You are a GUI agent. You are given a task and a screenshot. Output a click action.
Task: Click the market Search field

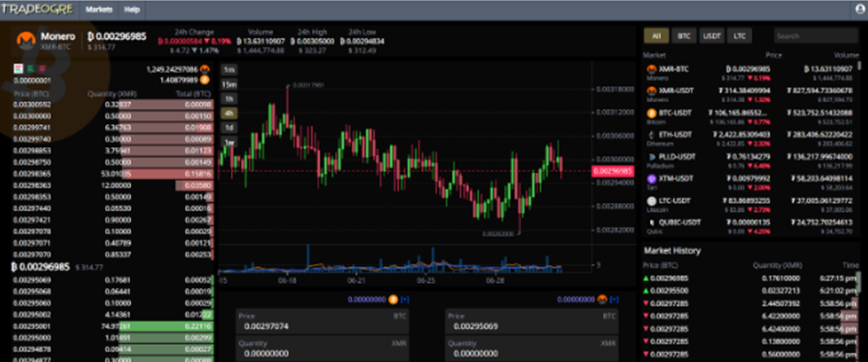(816, 36)
